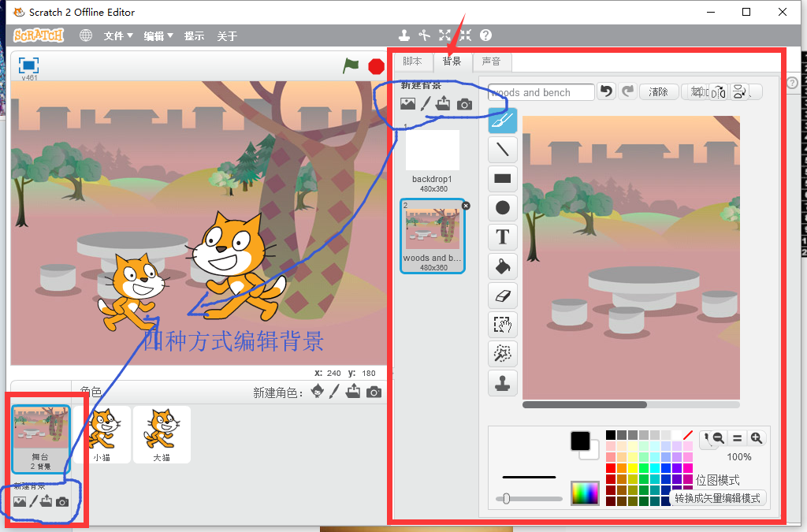
Task: Select the Fill bucket tool
Action: (x=502, y=266)
